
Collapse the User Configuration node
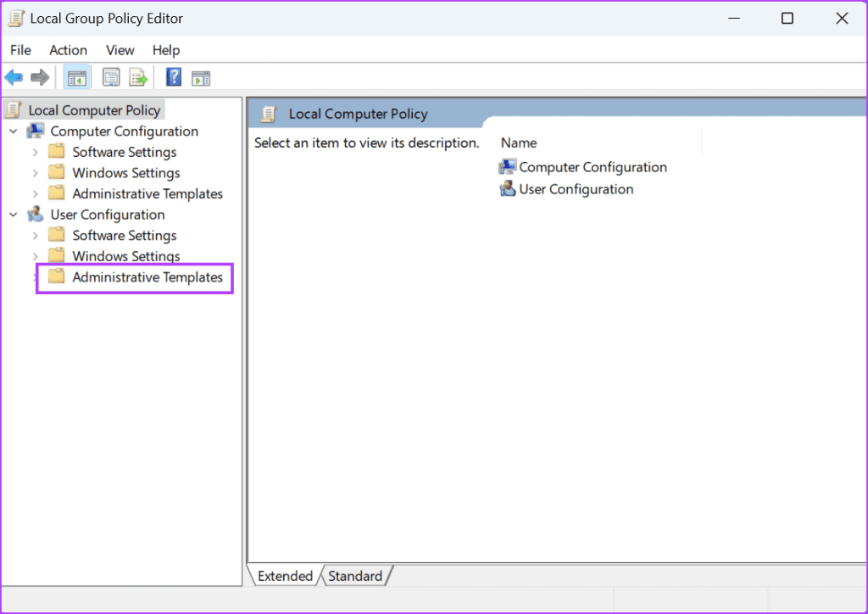pos(14,215)
